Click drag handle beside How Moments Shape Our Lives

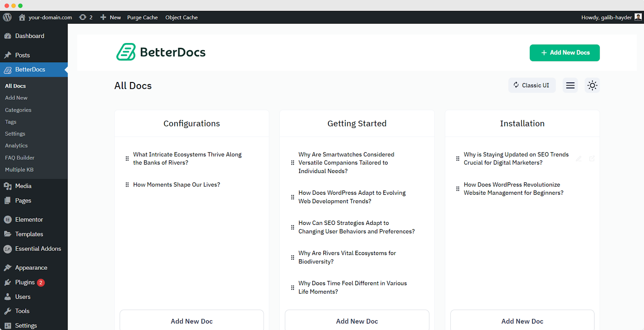click(x=127, y=185)
